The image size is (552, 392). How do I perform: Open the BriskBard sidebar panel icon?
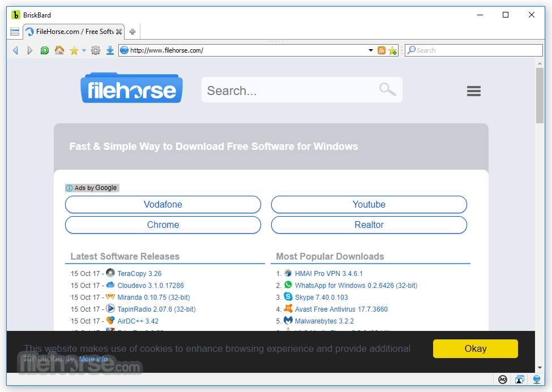[15, 32]
